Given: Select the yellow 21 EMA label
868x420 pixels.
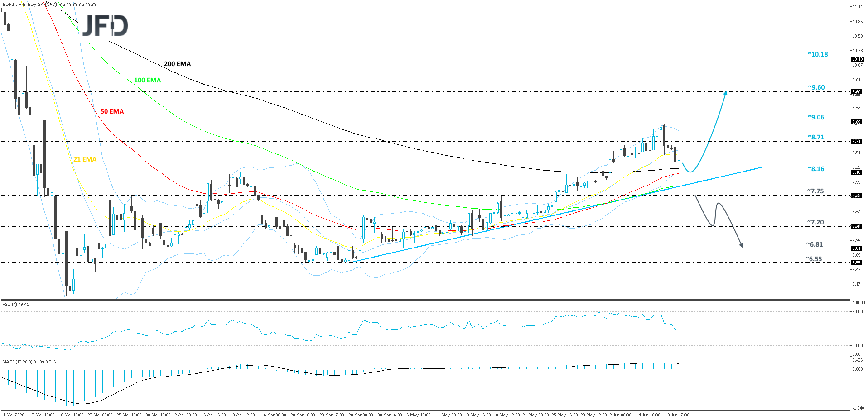Looking at the screenshot, I should coord(85,159).
